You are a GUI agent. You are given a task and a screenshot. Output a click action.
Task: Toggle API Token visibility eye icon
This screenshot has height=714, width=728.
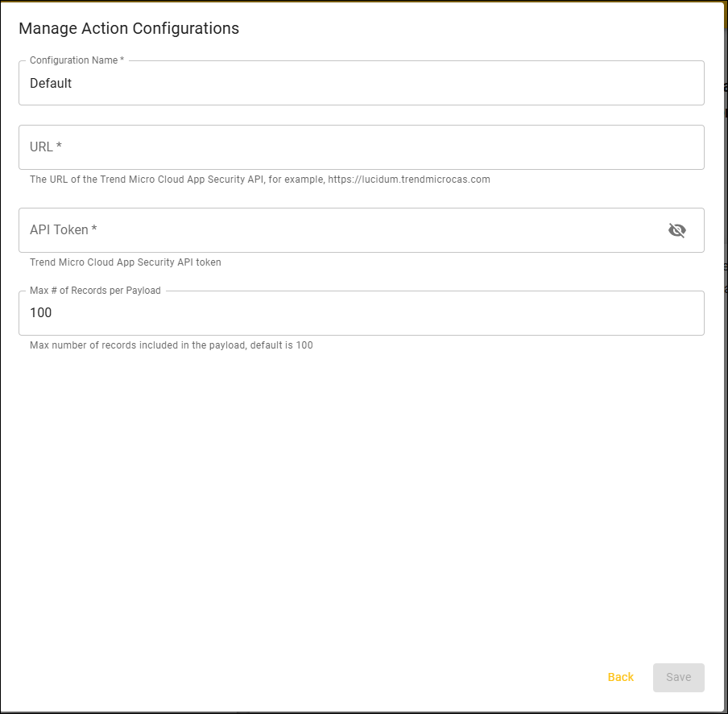click(677, 230)
